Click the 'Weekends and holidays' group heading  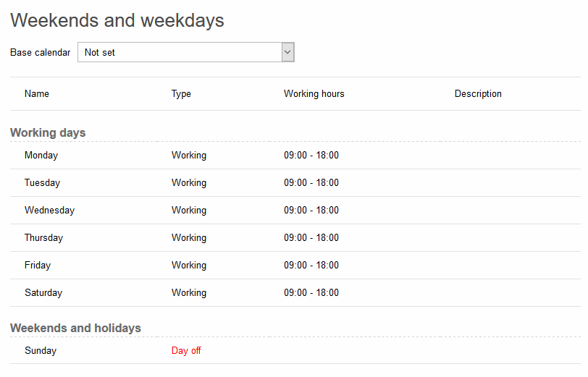coord(75,328)
